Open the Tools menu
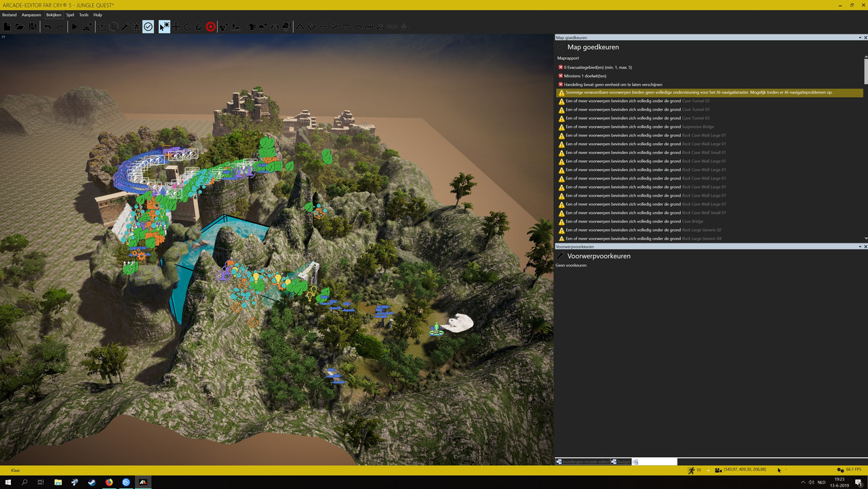 pos(83,14)
